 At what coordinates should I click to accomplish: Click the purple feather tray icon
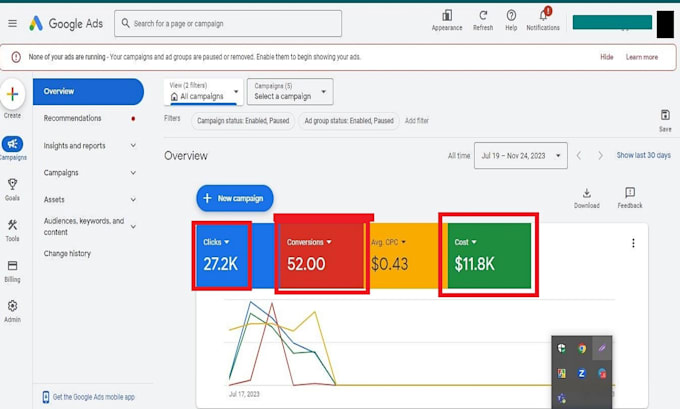point(602,348)
